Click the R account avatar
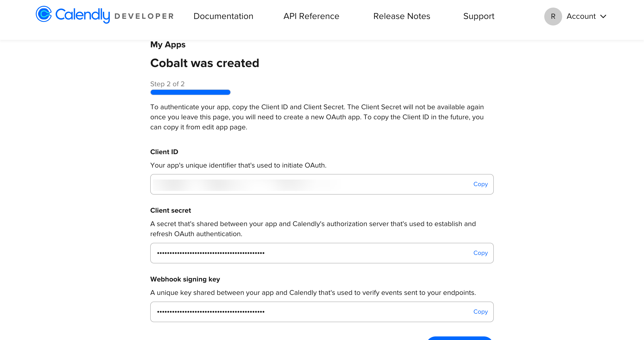The image size is (644, 340). [553, 17]
